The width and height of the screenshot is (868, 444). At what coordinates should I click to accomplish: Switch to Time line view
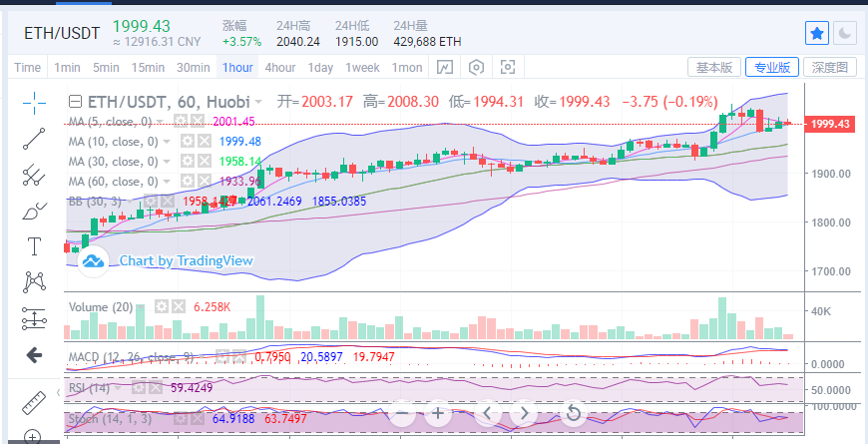(28, 68)
